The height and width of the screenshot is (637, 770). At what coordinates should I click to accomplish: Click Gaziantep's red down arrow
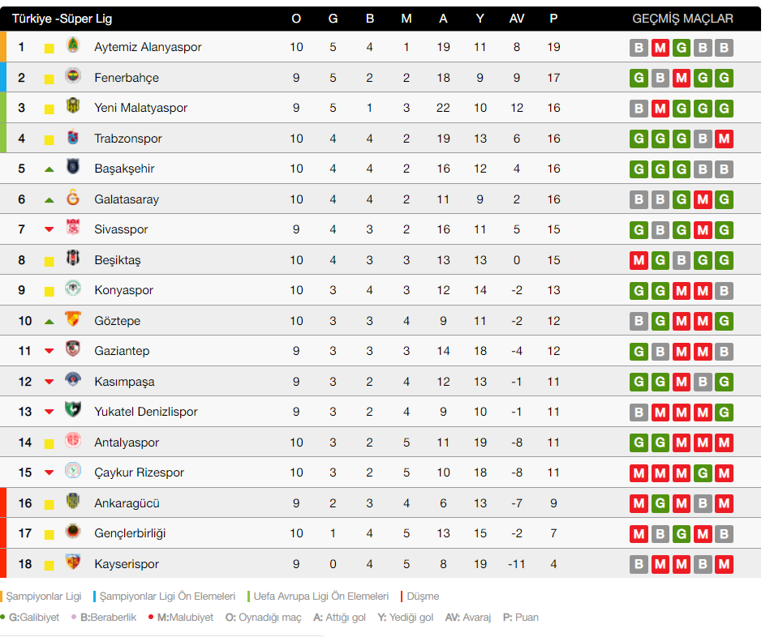click(x=49, y=351)
